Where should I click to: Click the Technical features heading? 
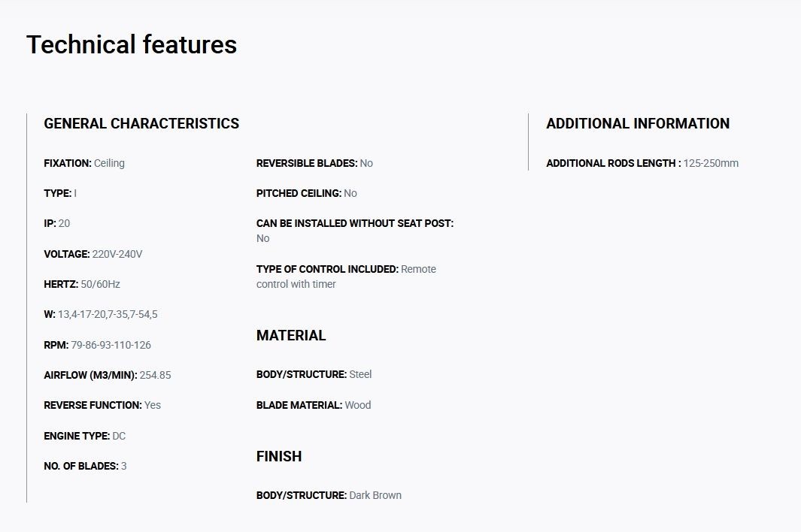(132, 44)
